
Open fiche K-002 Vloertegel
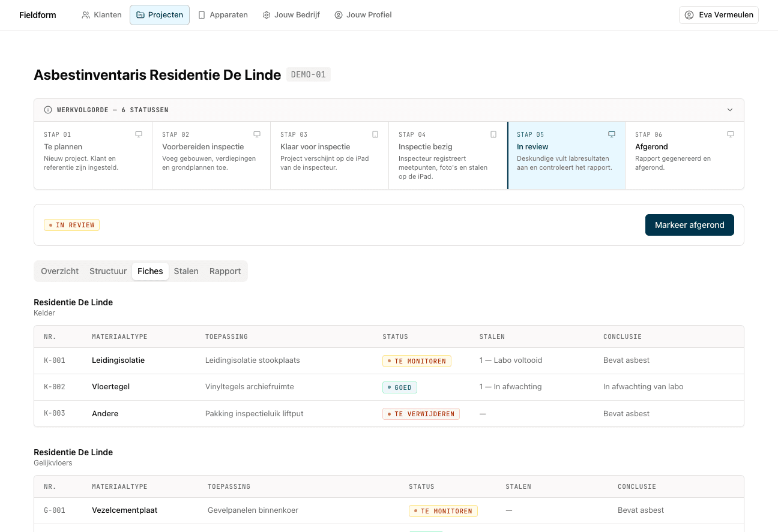tap(389, 387)
